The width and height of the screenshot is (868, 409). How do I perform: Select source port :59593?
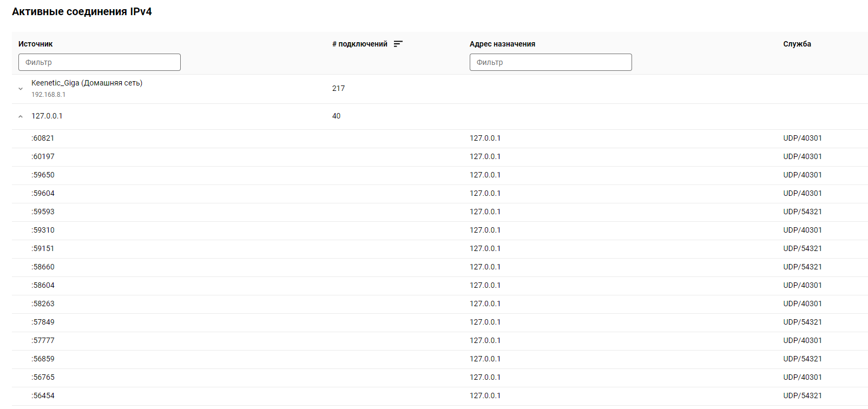click(43, 212)
